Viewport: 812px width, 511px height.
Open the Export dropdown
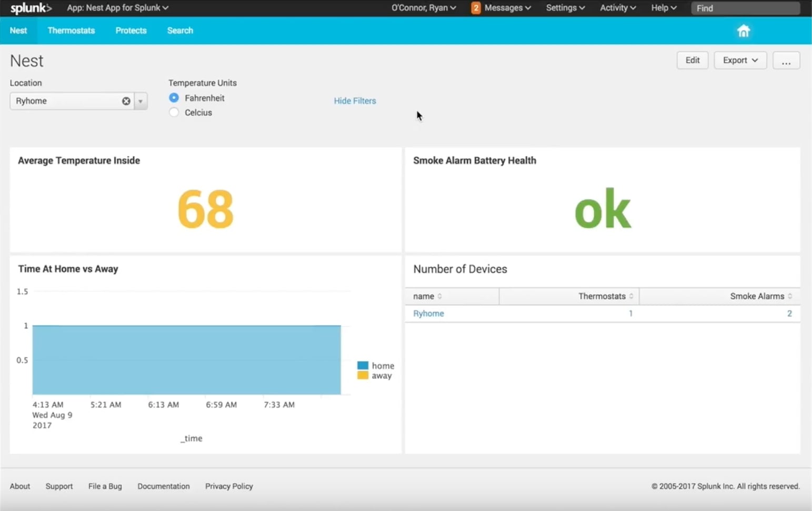[x=740, y=61]
